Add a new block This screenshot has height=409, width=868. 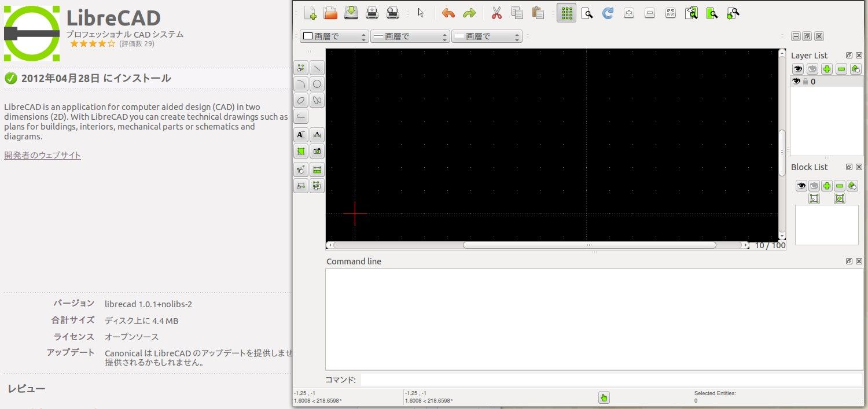click(x=827, y=186)
